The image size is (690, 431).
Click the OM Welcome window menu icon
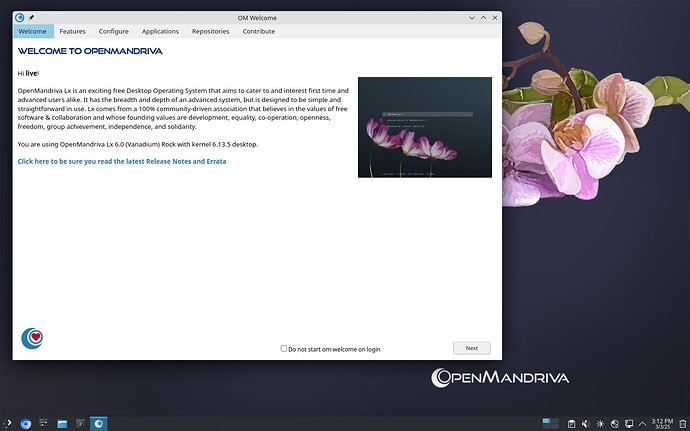[19, 18]
